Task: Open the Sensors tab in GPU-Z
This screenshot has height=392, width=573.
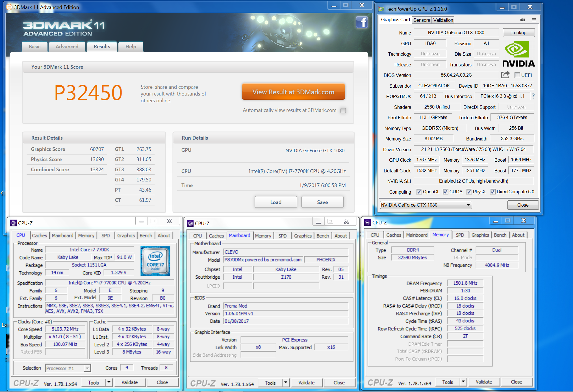Action: click(422, 20)
